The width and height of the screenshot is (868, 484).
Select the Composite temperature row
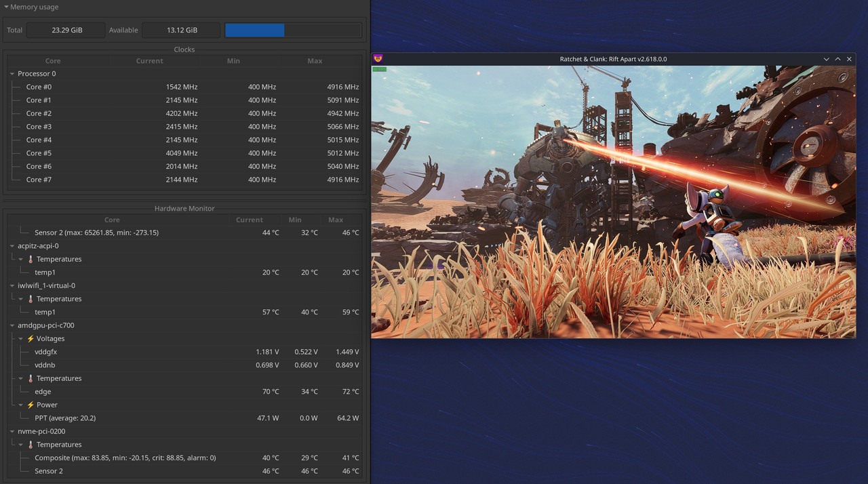(184, 458)
